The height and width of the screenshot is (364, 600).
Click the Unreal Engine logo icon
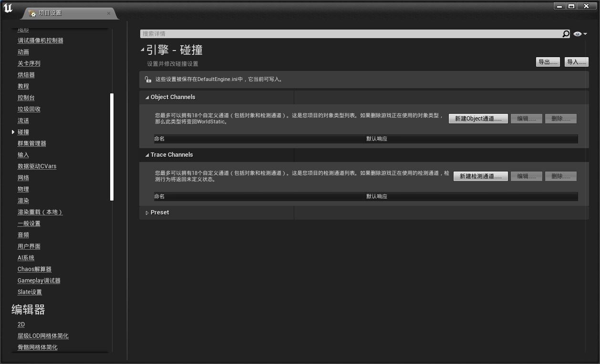pos(8,8)
